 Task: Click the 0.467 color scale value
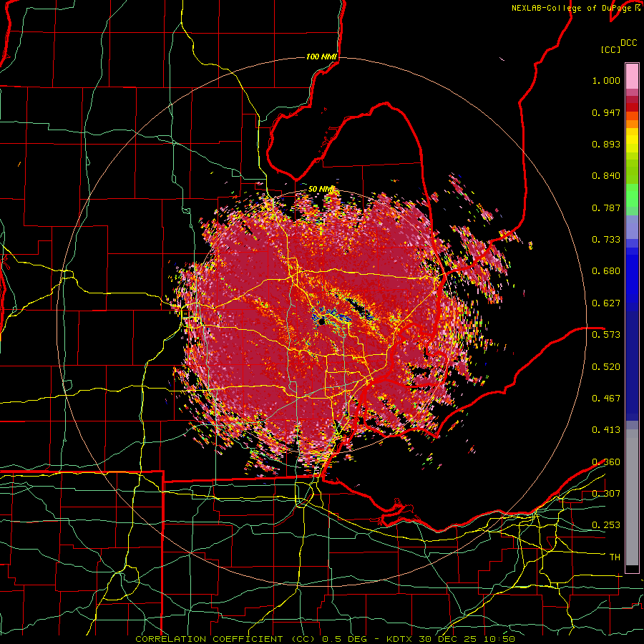(606, 399)
